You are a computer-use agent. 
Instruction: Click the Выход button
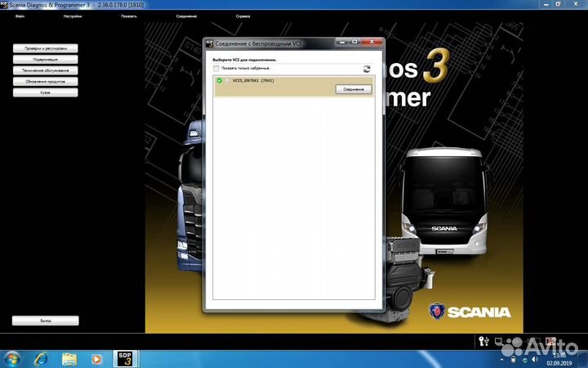46,321
